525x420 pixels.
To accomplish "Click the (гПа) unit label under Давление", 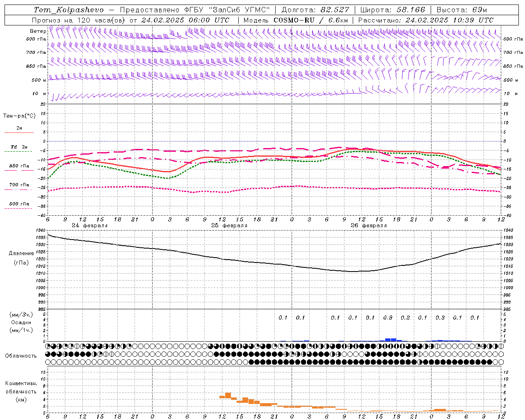I will tap(21, 263).
